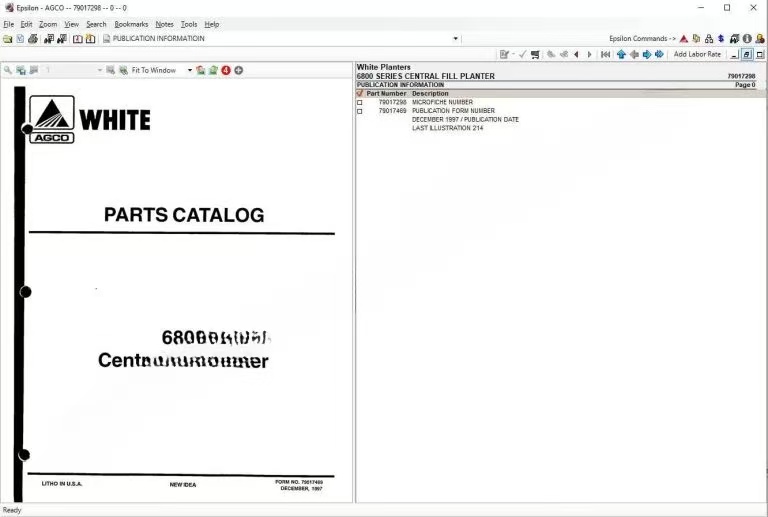Click the blue up arrow navigation icon

click(621, 54)
